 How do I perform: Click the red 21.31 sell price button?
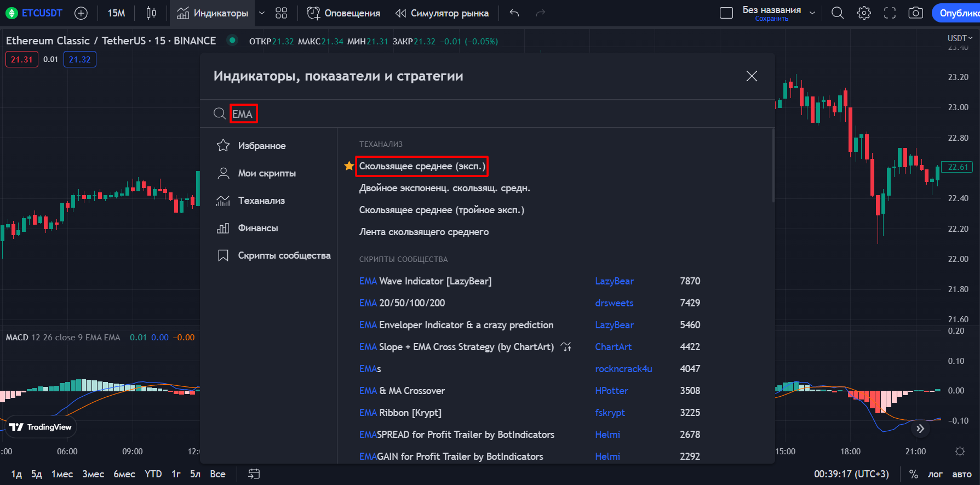(x=22, y=59)
